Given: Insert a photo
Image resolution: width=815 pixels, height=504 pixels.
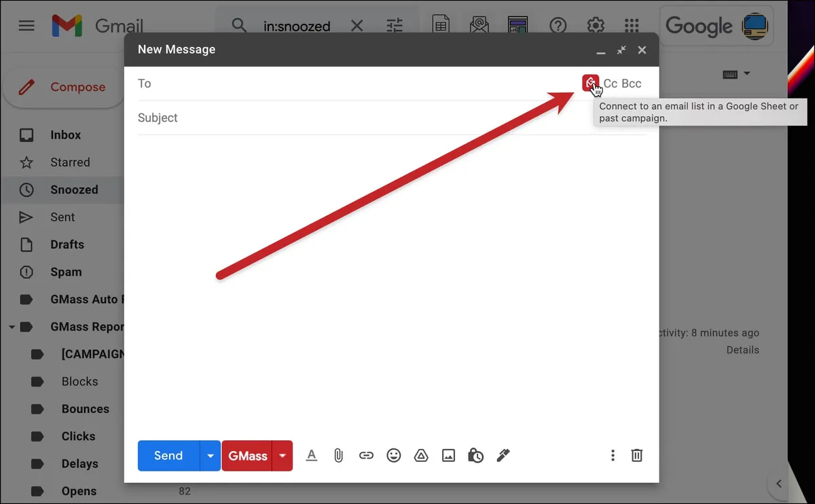Looking at the screenshot, I should coord(448,456).
